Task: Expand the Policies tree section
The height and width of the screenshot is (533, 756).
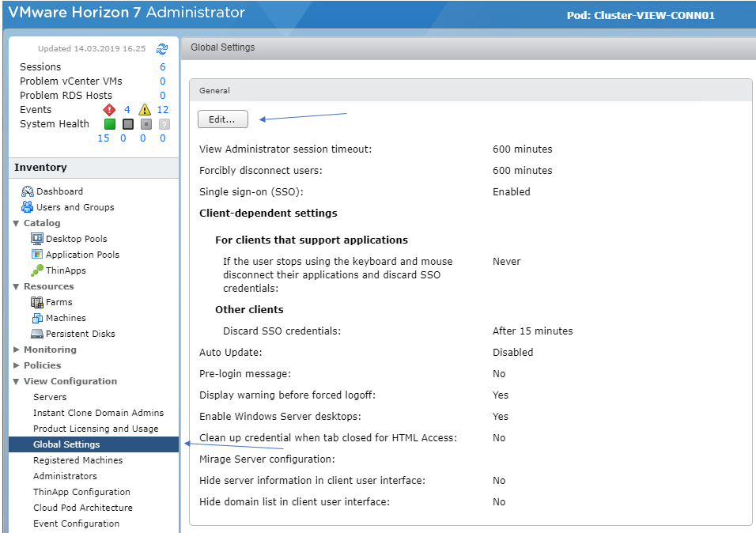Action: coord(17,365)
